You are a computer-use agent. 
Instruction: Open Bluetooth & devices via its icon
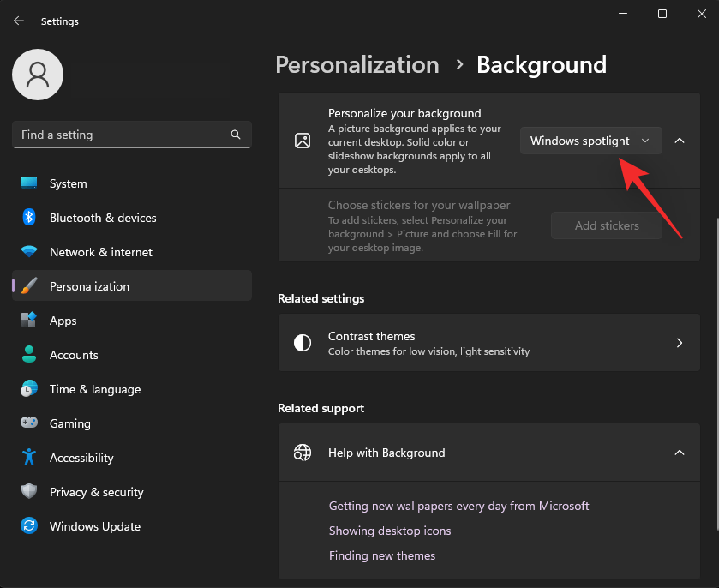pyautogui.click(x=28, y=217)
